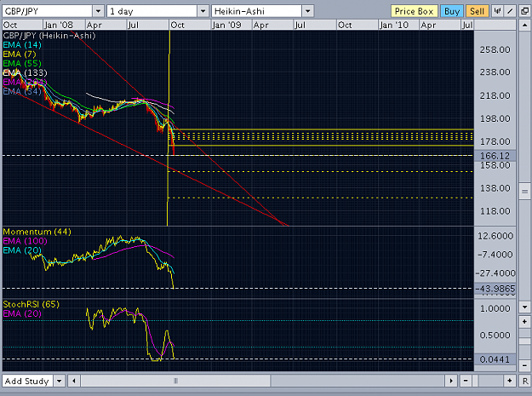Click the Momentum (44) study label
532x396 pixels.
click(x=37, y=232)
